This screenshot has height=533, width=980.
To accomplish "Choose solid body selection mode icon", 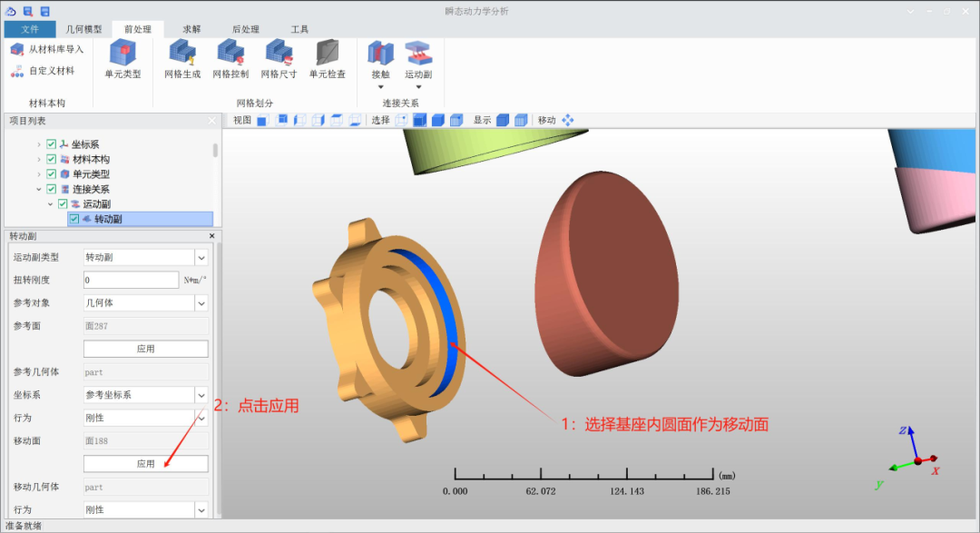I will [x=438, y=120].
